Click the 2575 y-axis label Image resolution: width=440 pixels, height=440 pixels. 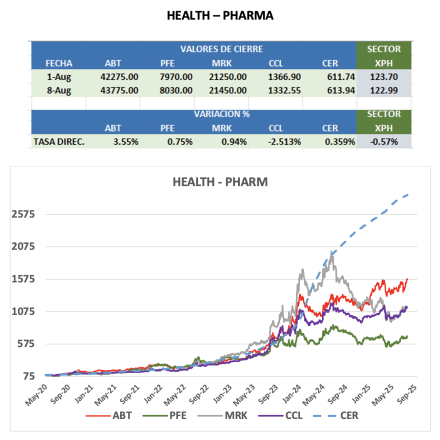23,214
